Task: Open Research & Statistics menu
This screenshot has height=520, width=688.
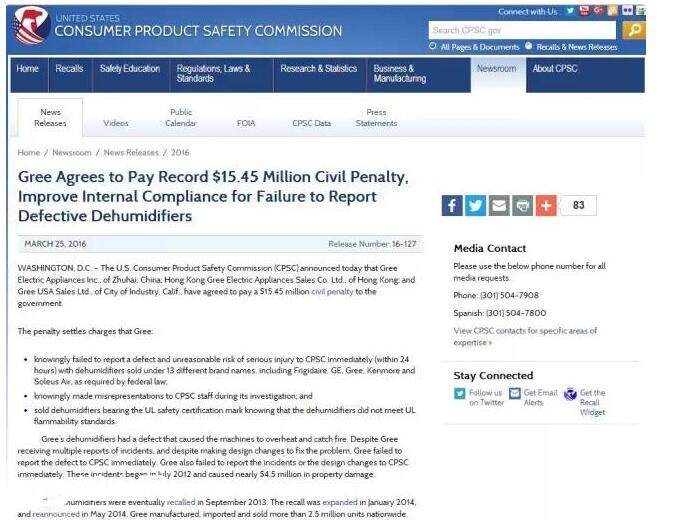Action: (x=319, y=75)
